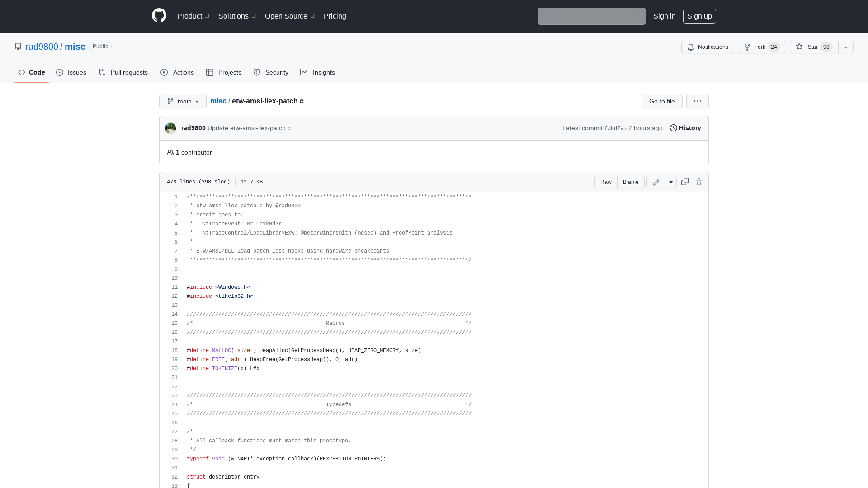The width and height of the screenshot is (868, 488).
Task: Click the Go to file button
Action: 661,101
